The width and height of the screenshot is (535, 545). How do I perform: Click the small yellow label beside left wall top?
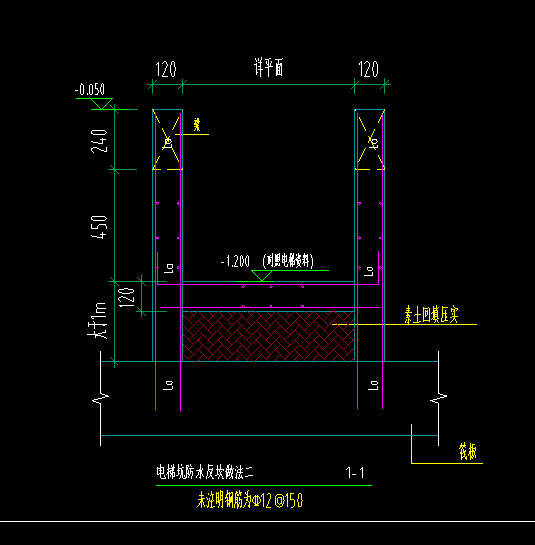pos(197,124)
